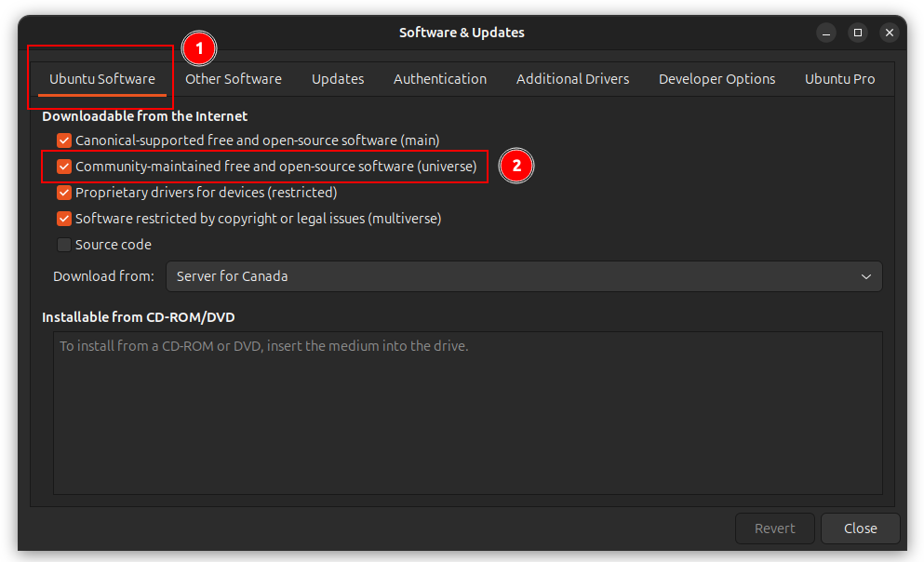
Task: Select the Updates tab
Action: [x=337, y=78]
